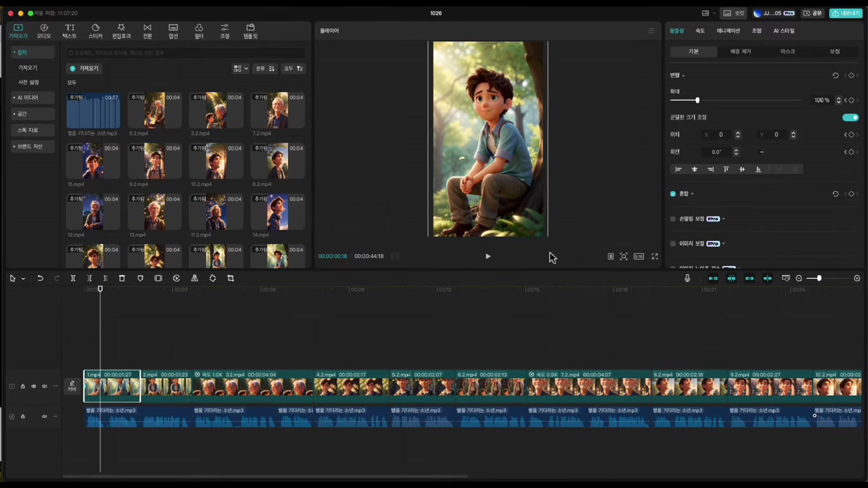Click the reset icon beside 변형
Image resolution: width=868 pixels, height=488 pixels.
click(x=835, y=76)
